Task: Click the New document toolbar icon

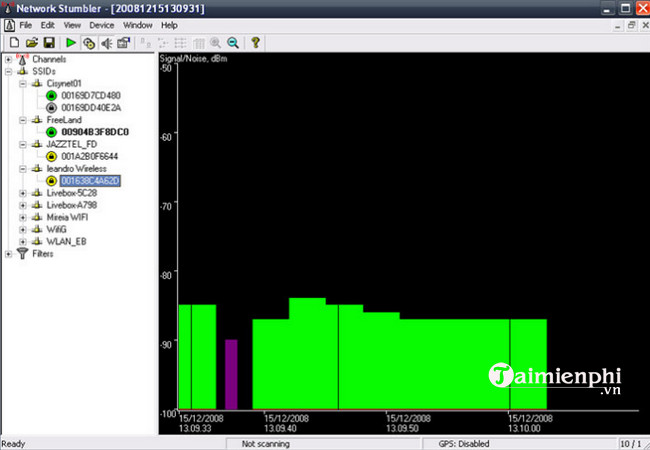Action: pyautogui.click(x=14, y=43)
